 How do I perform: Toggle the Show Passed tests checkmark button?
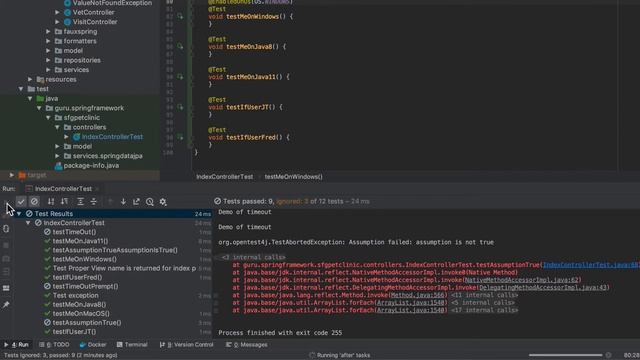(x=21, y=202)
